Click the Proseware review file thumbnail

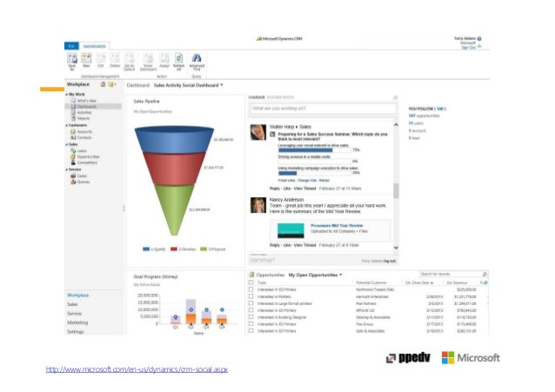point(291,230)
